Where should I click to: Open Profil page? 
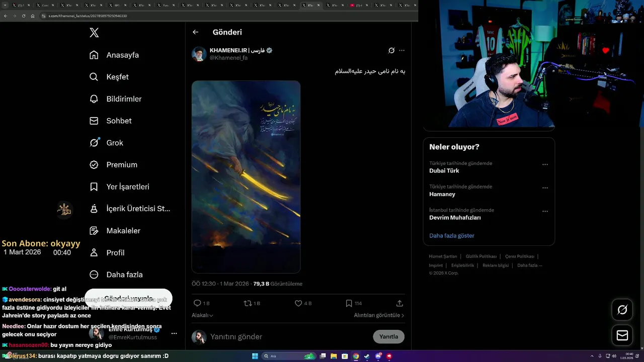coord(107,252)
